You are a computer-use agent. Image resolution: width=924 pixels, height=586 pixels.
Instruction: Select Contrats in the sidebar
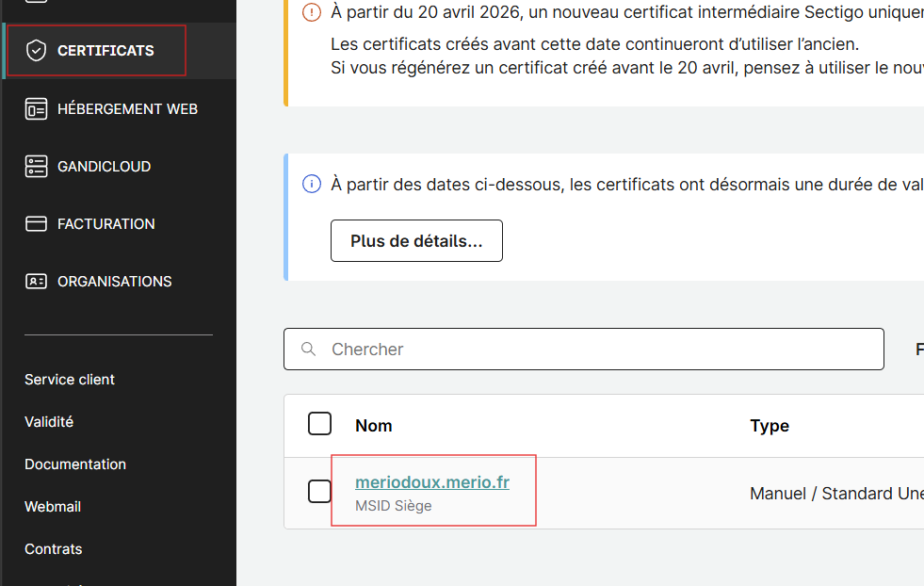tap(54, 549)
